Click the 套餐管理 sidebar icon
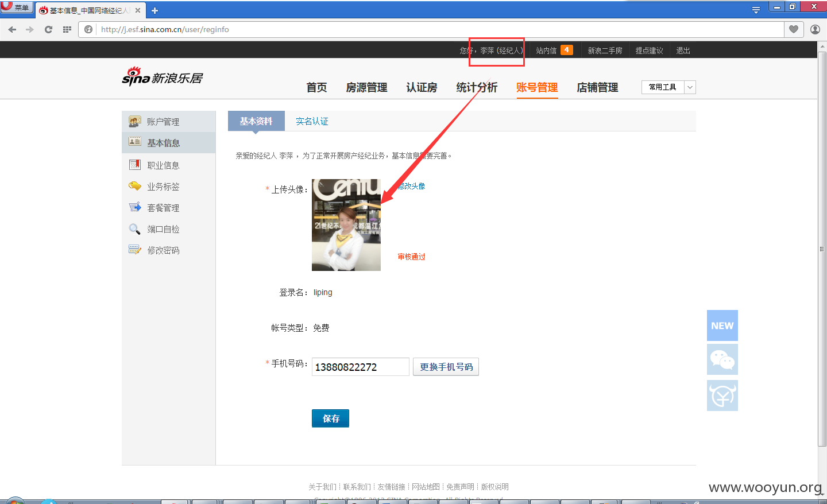 (135, 207)
